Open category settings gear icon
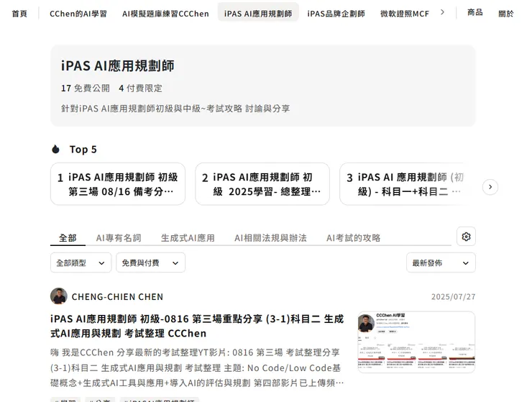Image resolution: width=532 pixels, height=402 pixels. [x=466, y=237]
